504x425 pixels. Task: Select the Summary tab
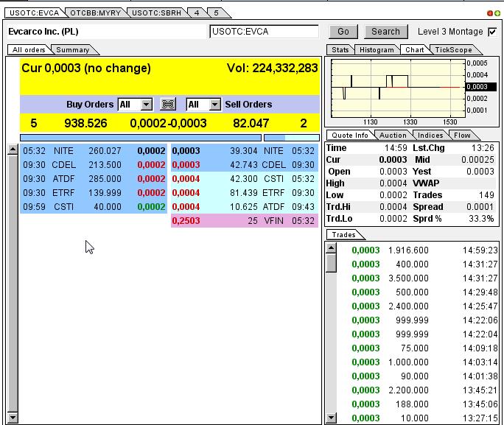[x=73, y=50]
